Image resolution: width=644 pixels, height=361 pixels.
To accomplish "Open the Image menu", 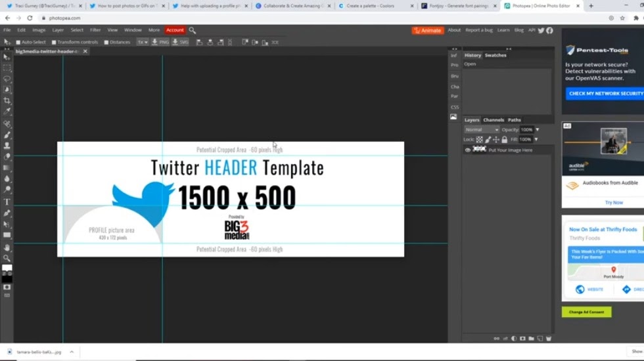I will (x=39, y=30).
